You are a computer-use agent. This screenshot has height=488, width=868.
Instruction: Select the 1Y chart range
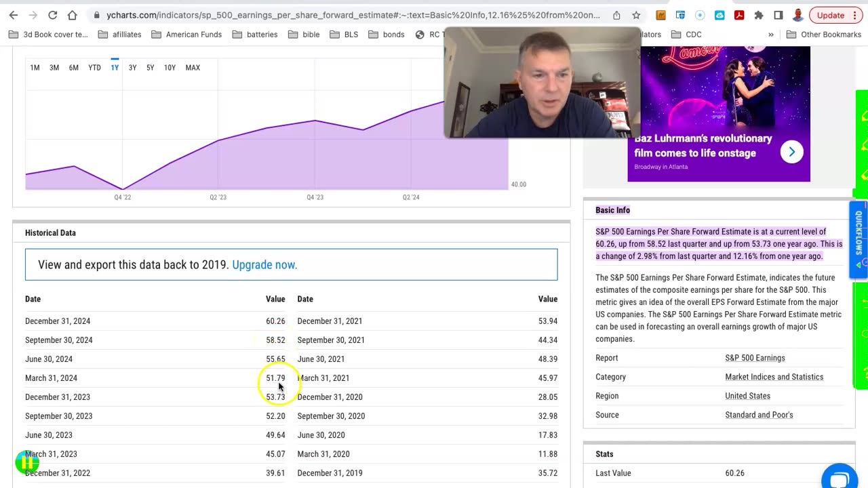point(115,68)
